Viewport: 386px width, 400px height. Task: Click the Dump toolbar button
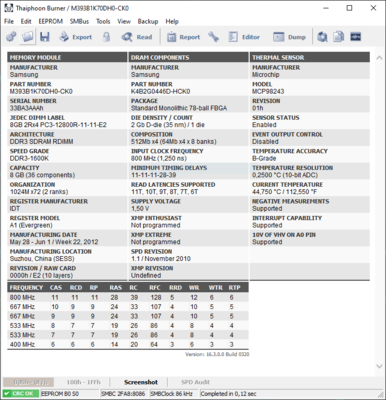[289, 37]
